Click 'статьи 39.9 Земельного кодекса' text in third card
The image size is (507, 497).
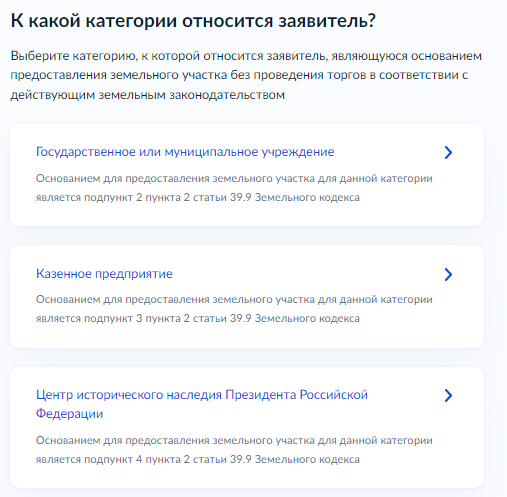click(x=276, y=459)
